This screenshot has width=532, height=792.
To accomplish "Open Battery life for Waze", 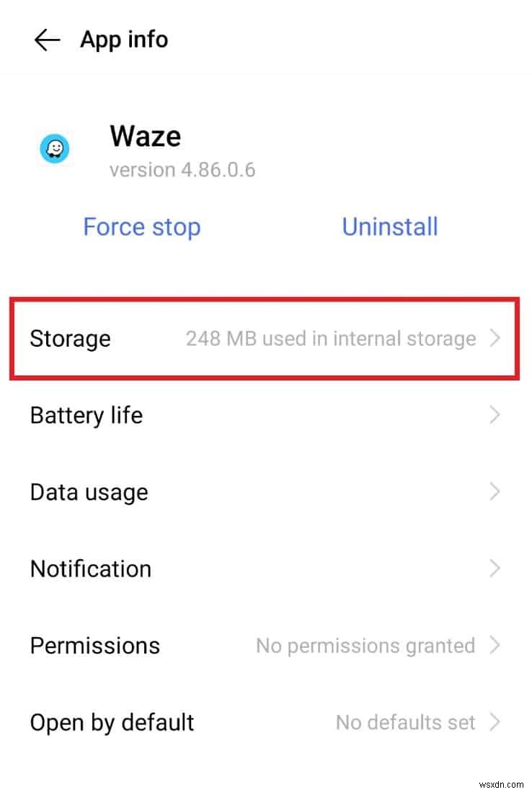I will (86, 415).
